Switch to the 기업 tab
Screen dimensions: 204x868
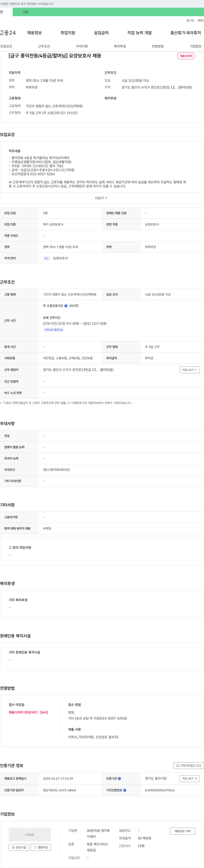pyautogui.click(x=25, y=12)
